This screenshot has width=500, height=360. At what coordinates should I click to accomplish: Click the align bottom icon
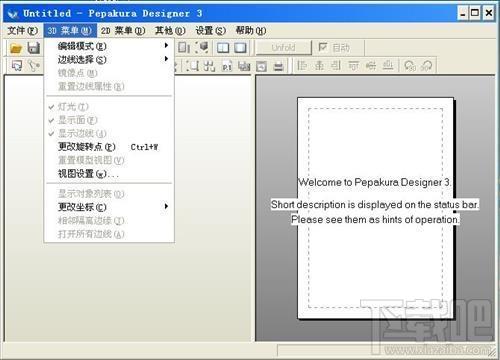[x=387, y=65]
